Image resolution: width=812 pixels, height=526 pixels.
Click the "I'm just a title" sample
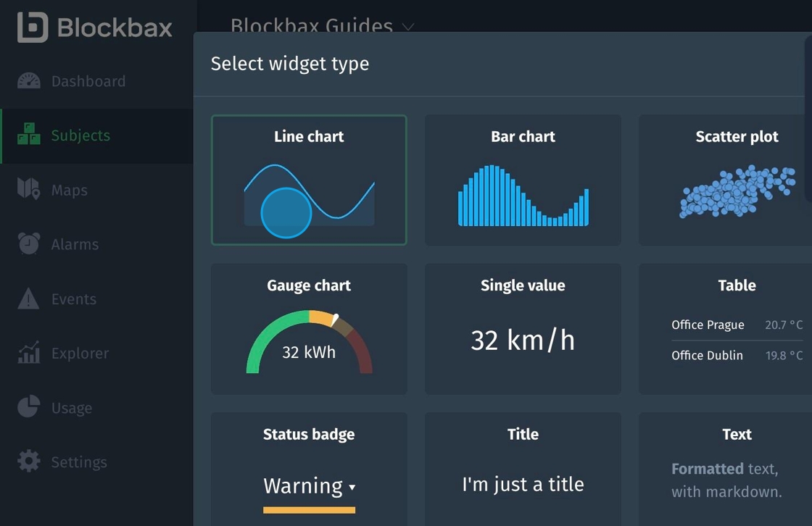tap(523, 485)
